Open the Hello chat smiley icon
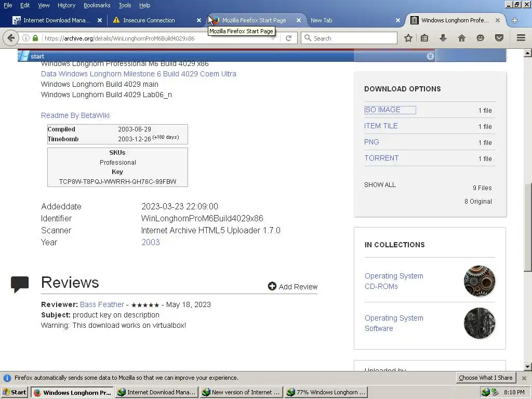The image size is (532, 399). pos(480,38)
